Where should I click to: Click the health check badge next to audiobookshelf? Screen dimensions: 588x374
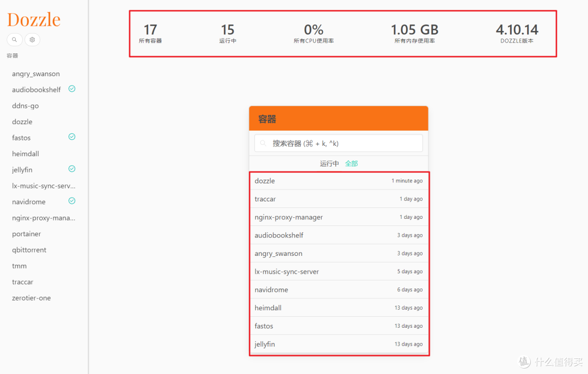tap(71, 89)
